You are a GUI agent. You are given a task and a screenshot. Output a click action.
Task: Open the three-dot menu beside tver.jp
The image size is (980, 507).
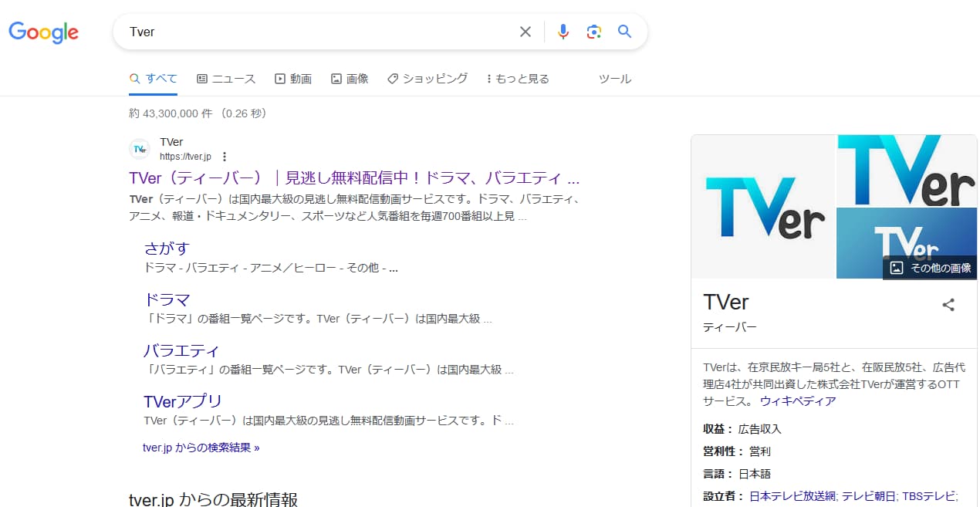pos(223,156)
